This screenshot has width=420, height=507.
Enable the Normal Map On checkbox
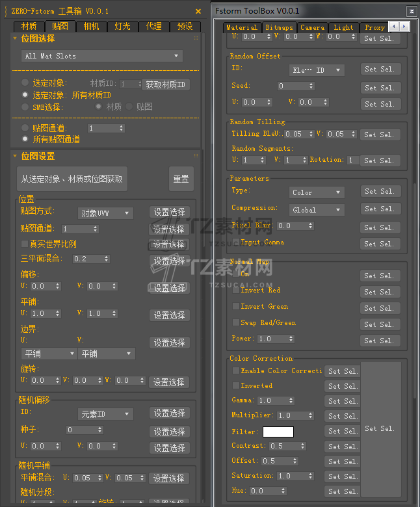tap(236, 274)
